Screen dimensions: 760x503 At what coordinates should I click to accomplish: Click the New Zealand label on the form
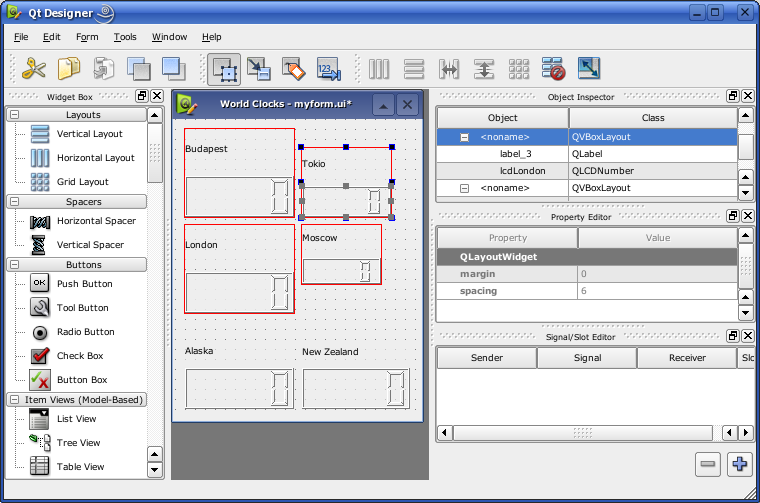pyautogui.click(x=331, y=352)
